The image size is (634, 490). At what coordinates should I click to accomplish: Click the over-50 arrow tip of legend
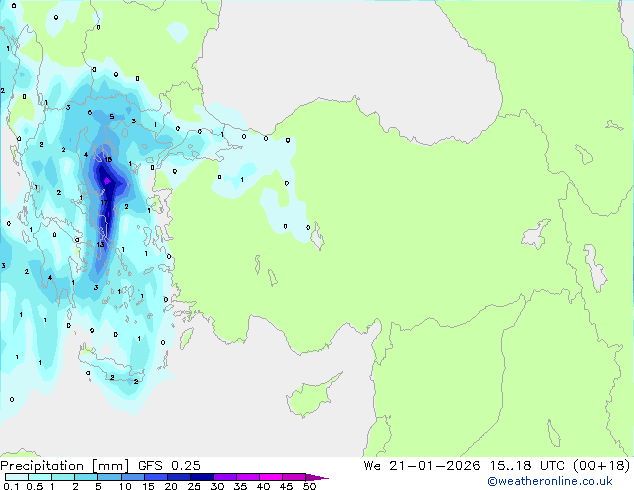(x=317, y=477)
